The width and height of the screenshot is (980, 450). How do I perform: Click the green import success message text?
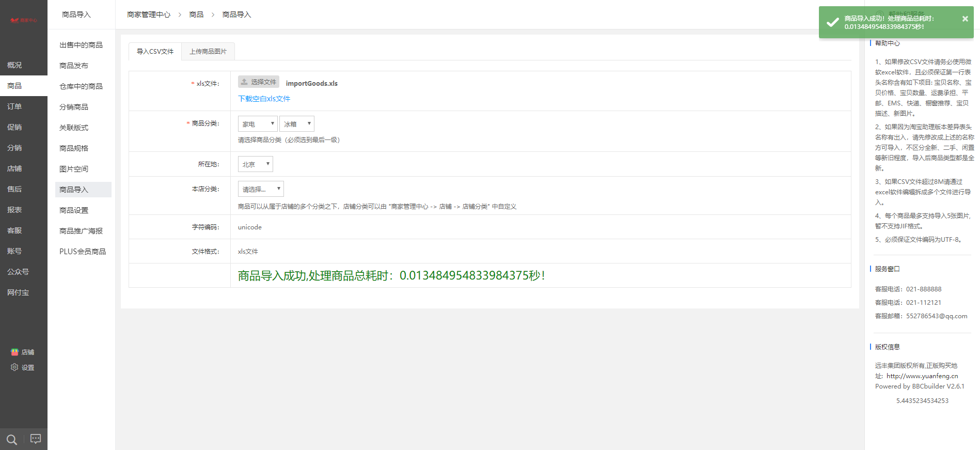[391, 275]
